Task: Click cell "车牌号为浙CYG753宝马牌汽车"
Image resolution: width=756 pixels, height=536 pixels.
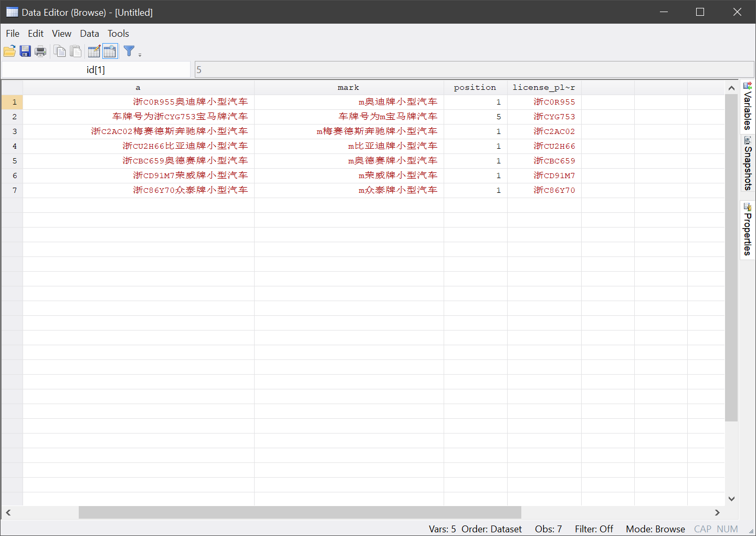Action: tap(139, 117)
